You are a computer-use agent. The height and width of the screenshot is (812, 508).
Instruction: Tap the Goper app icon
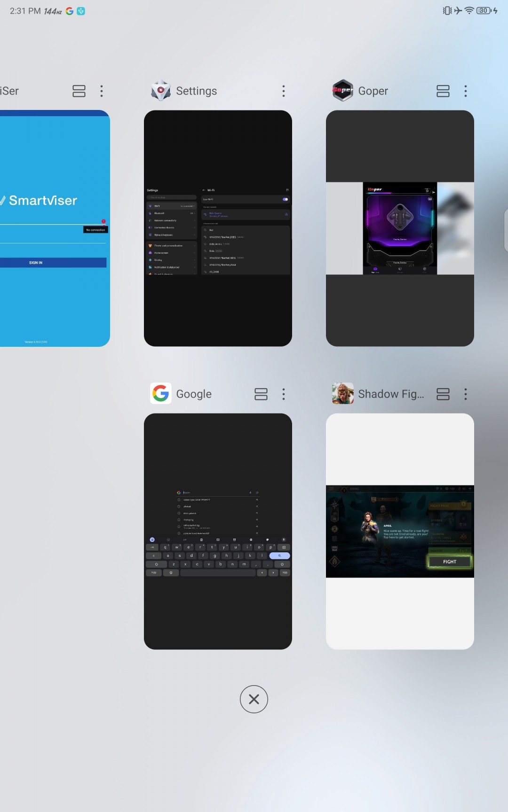point(343,91)
